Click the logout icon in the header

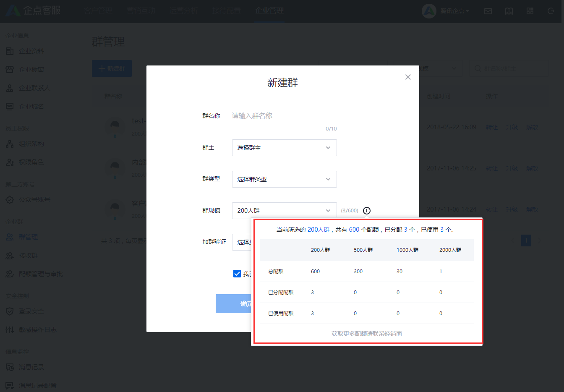tap(551, 11)
